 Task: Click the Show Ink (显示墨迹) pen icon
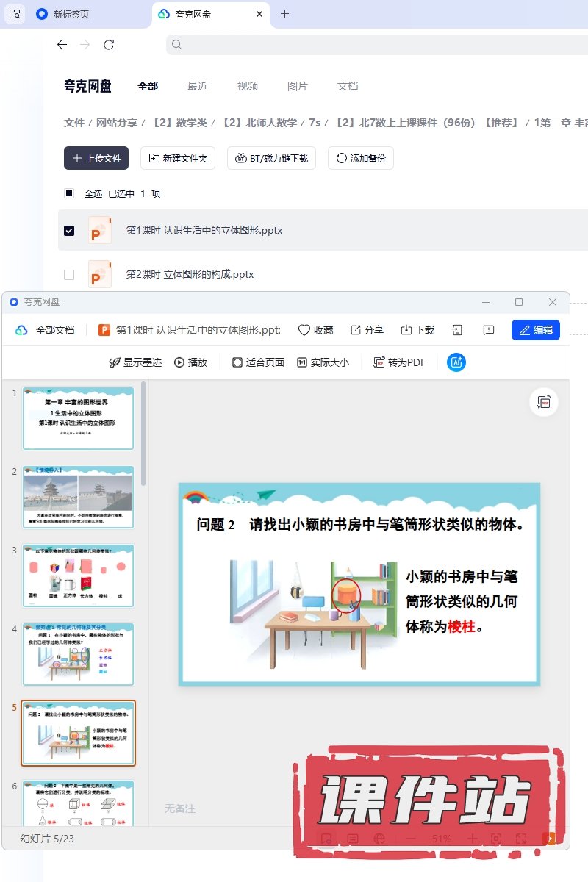(x=115, y=362)
